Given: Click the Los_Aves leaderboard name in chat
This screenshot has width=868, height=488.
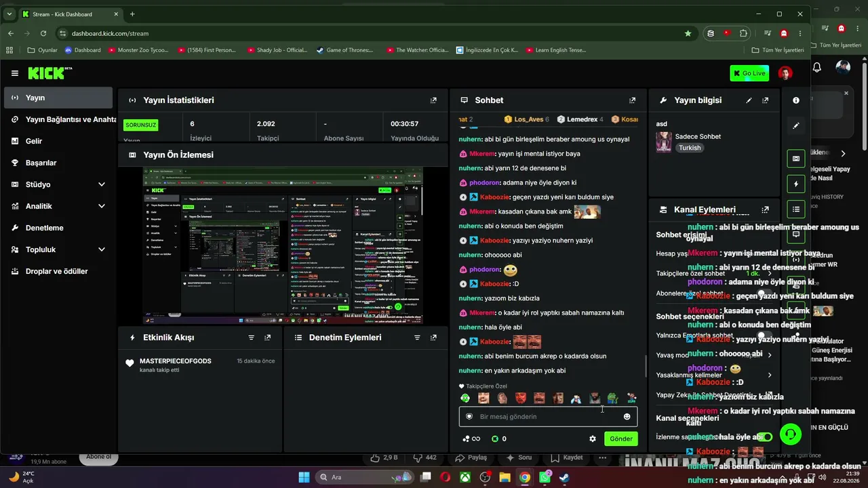Looking at the screenshot, I should coord(529,119).
